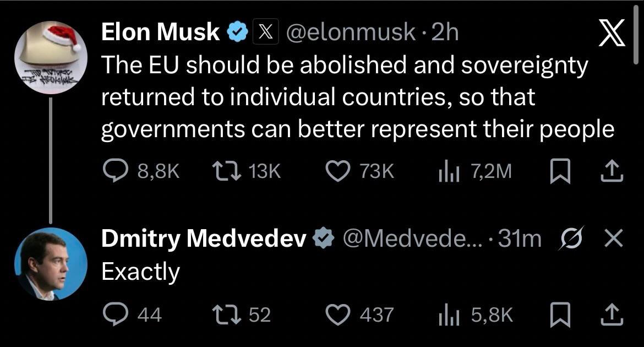644x347 pixels.
Task: Click Elon Musk's verified checkmark badge
Action: pyautogui.click(x=237, y=31)
